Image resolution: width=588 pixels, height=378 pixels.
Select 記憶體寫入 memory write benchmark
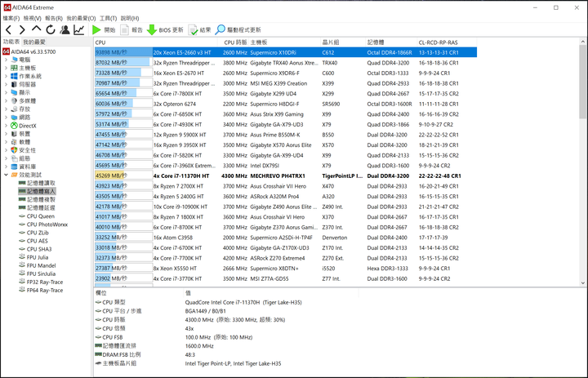pos(37,191)
